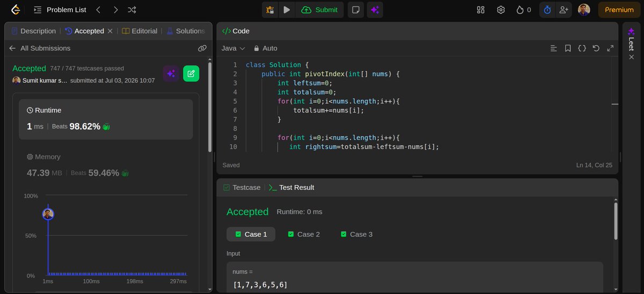Screen dimensions: 644x294
Task: Click the '47.39 MB' memory value
Action: [45, 173]
